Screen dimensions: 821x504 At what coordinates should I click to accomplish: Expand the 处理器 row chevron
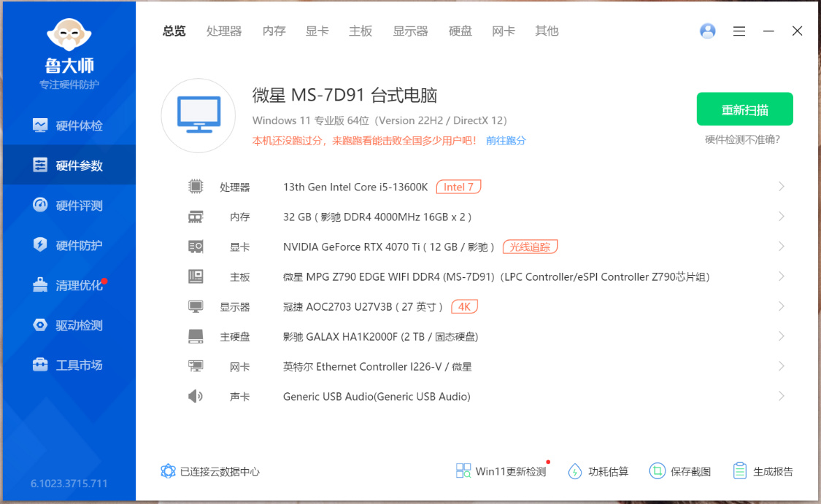point(781,186)
